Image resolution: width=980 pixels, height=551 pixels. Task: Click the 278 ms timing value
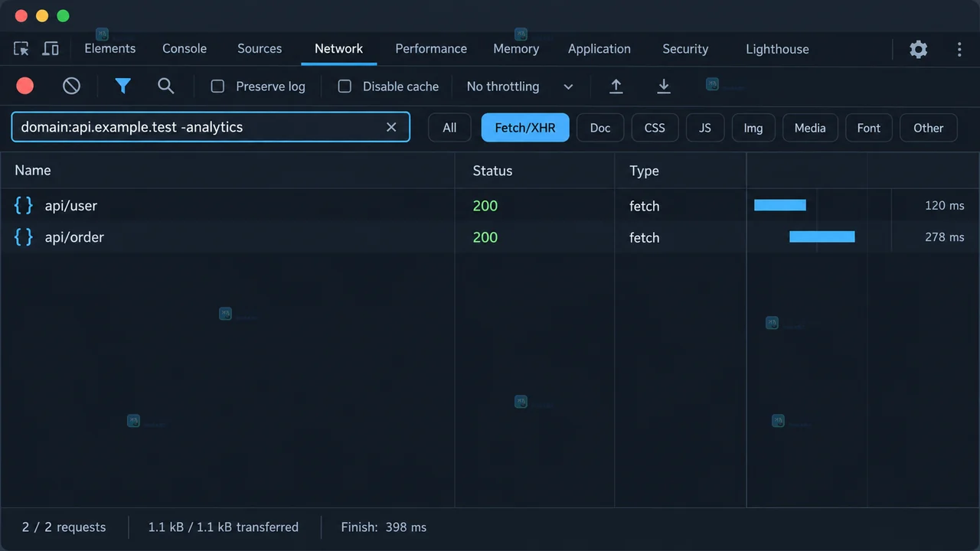[x=945, y=237]
